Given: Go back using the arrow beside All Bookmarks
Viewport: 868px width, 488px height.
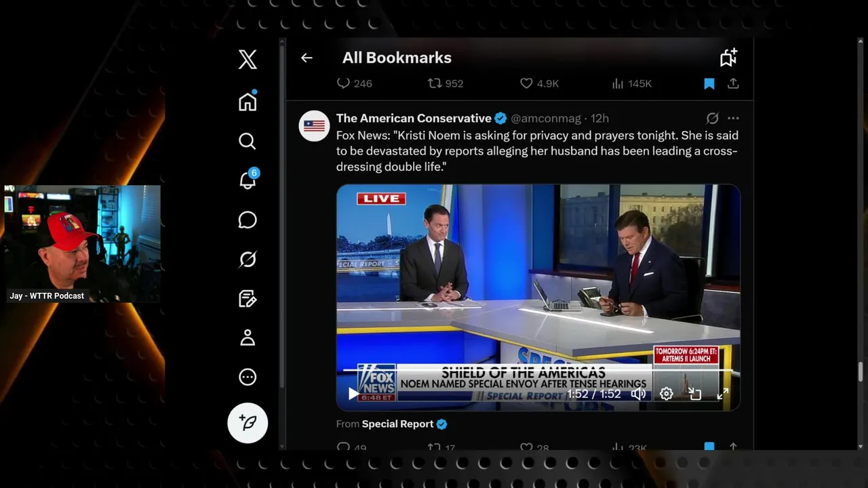Looking at the screenshot, I should pyautogui.click(x=307, y=58).
